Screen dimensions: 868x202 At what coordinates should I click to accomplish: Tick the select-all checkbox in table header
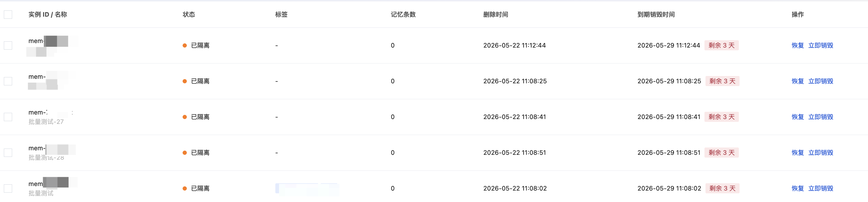pos(8,15)
